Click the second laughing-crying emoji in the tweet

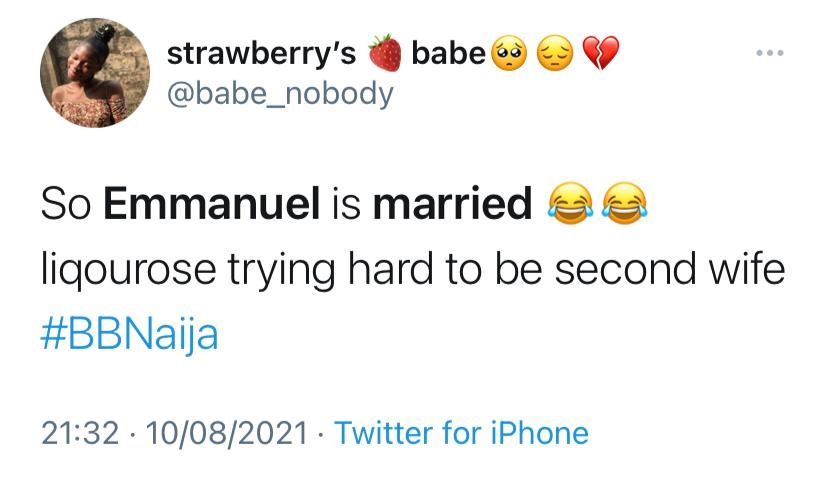point(625,205)
